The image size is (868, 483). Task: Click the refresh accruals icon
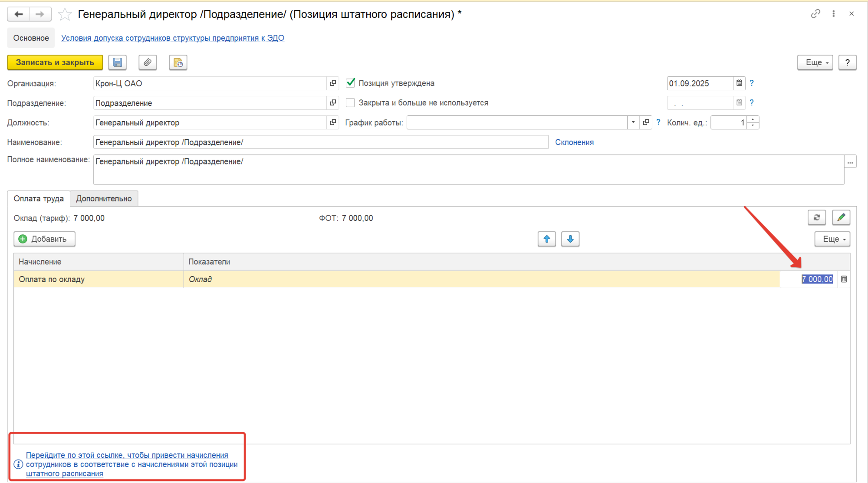coord(816,217)
